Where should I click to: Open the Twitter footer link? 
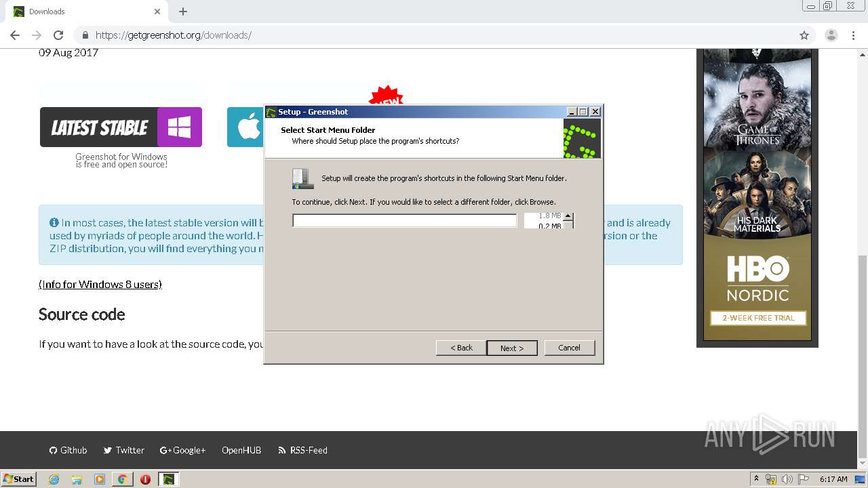[123, 450]
